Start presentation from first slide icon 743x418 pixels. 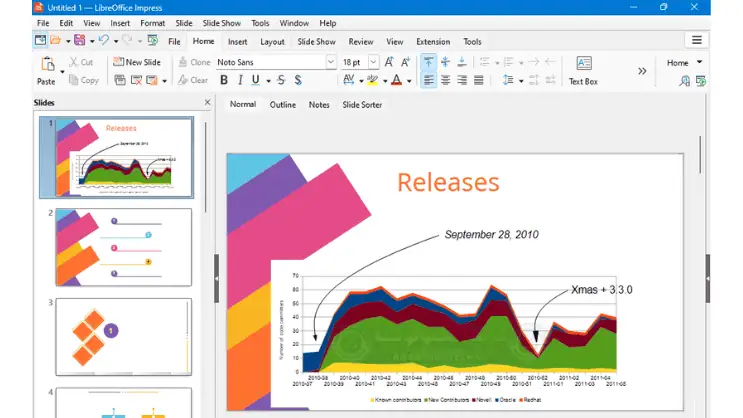point(153,41)
